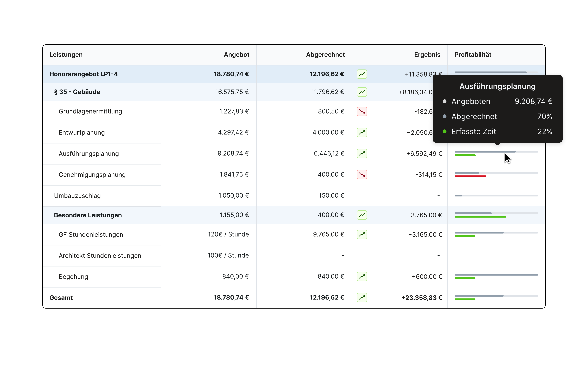The width and height of the screenshot is (588, 374).
Task: Click the red negative trend icon for Genehmigungsplanung
Action: 362,175
